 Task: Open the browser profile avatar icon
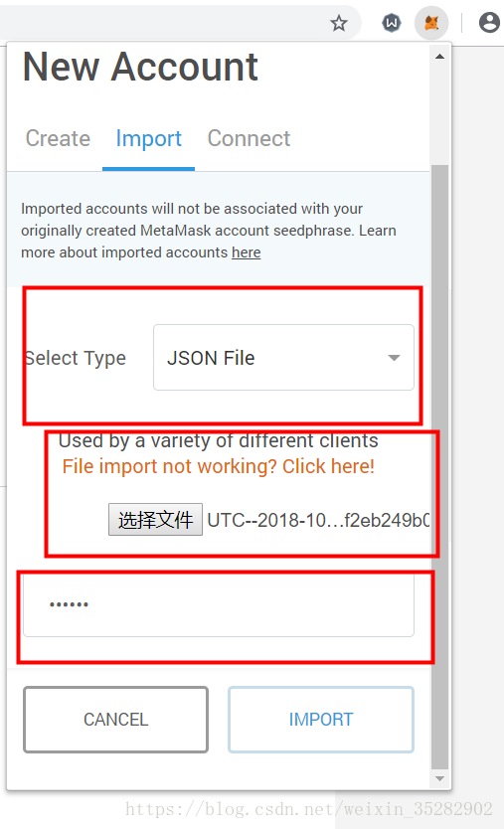489,23
